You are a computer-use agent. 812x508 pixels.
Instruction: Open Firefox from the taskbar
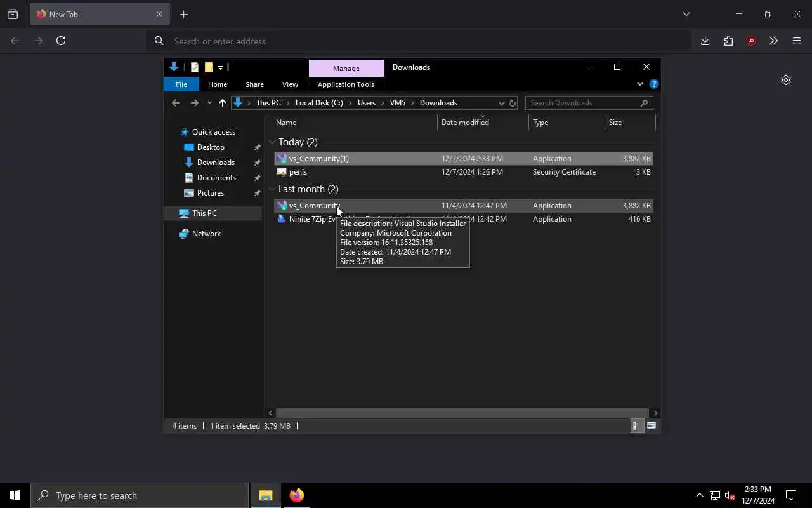[x=296, y=495]
